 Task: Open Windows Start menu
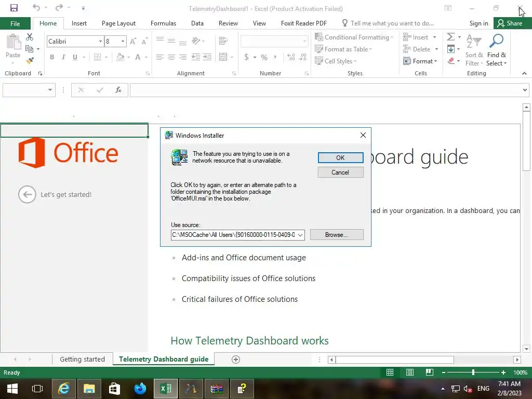tap(12, 389)
